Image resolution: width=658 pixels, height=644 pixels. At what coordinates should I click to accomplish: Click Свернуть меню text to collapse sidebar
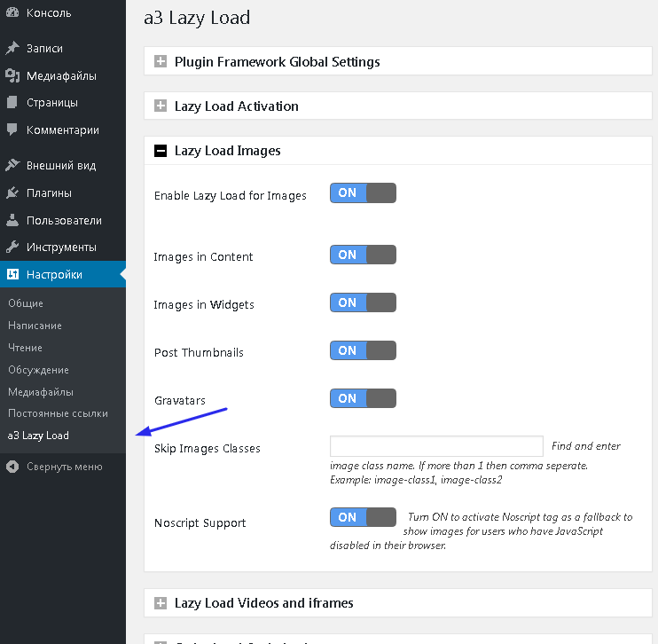pos(65,467)
